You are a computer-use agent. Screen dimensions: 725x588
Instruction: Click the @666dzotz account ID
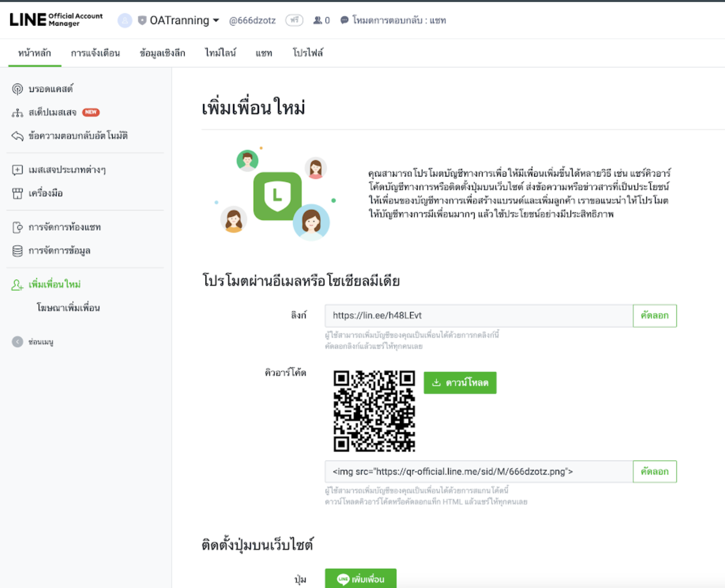coord(252,21)
